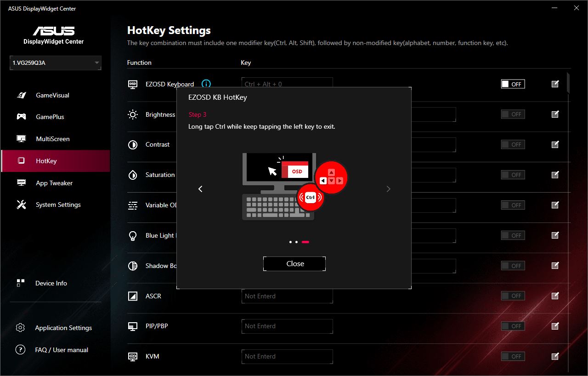Screen dimensions: 588x376
Task: Edit the Blue Light hotkey
Action: (x=555, y=235)
